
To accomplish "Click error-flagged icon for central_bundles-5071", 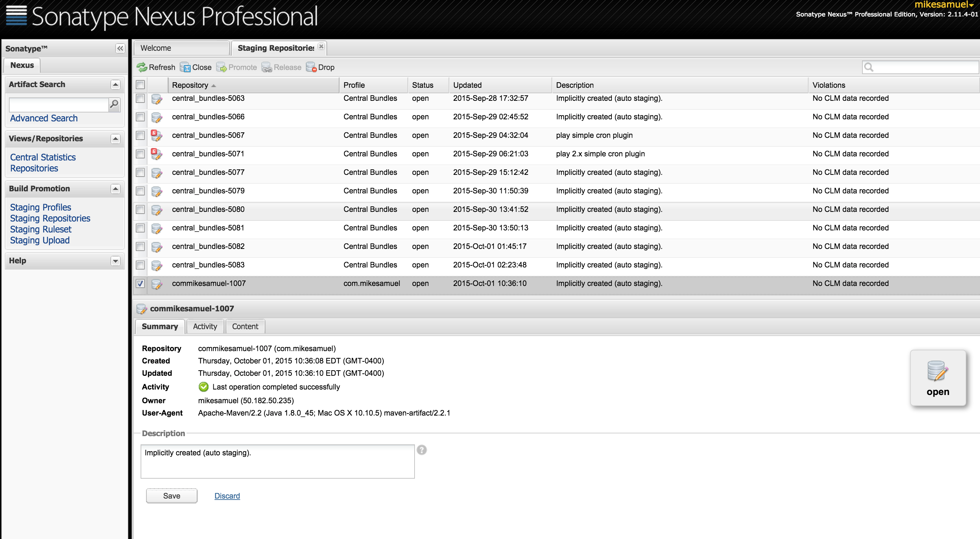I will [x=156, y=154].
